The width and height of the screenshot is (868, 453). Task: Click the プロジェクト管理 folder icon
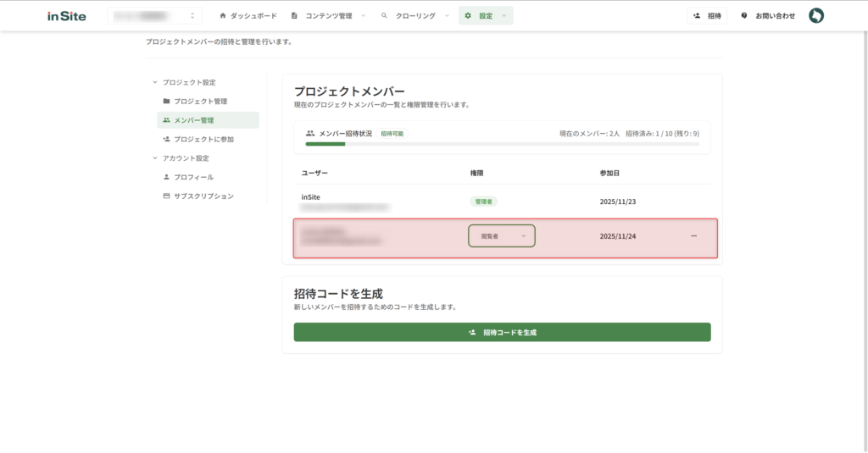(x=166, y=102)
